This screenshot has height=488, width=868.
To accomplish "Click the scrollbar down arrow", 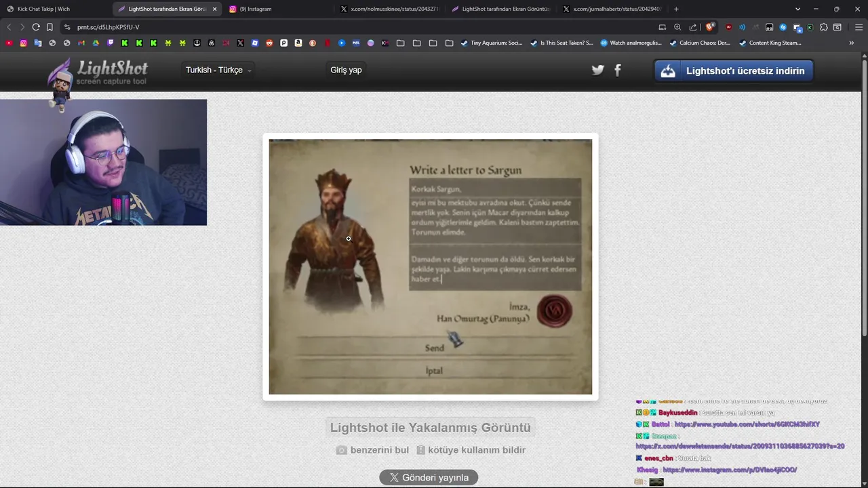I will [x=864, y=483].
